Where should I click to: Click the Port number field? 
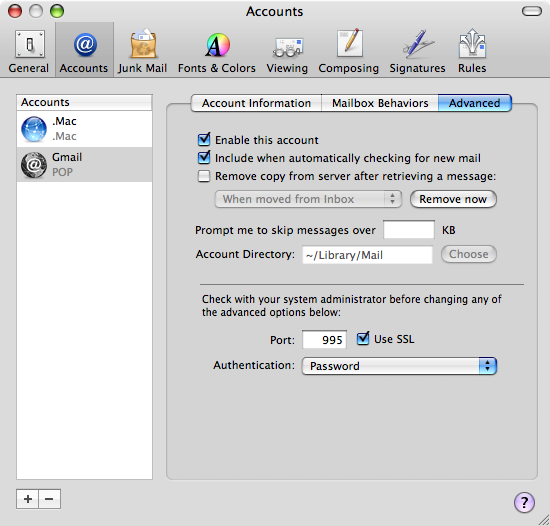[x=324, y=339]
